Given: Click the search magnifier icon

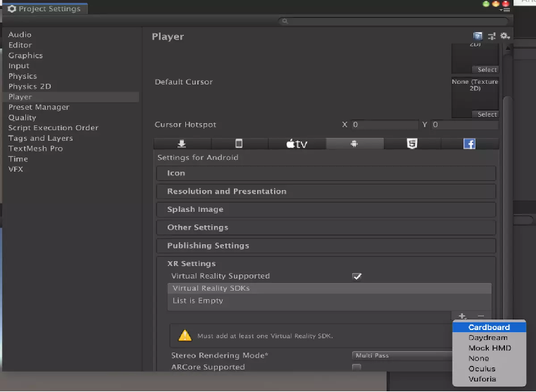Looking at the screenshot, I should coord(285,21).
